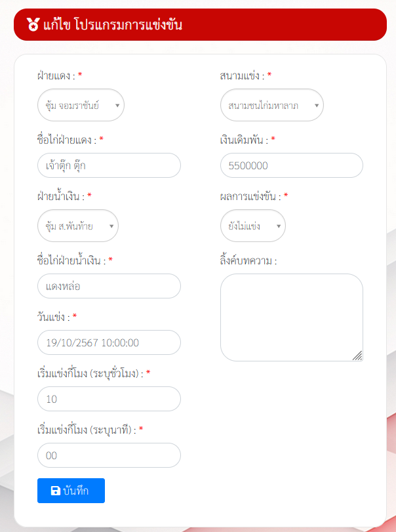The image size is (396, 532).
Task: Click the start minute input showing 00
Action: 109,455
